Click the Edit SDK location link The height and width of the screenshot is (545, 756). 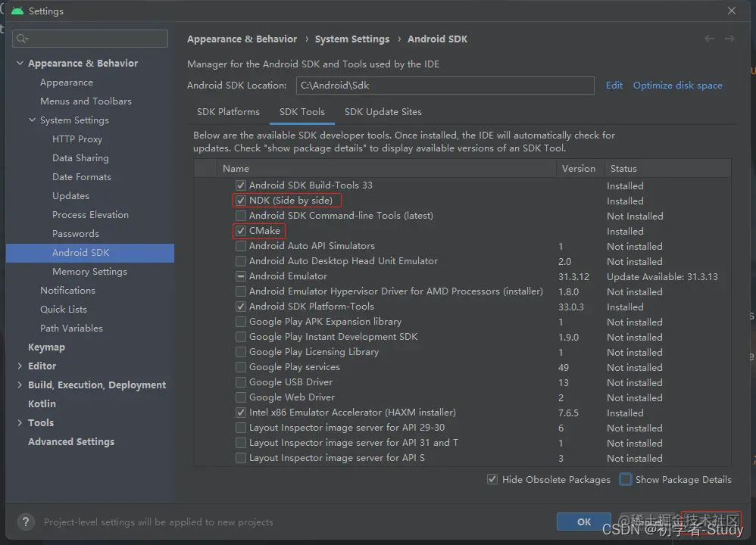[614, 86]
